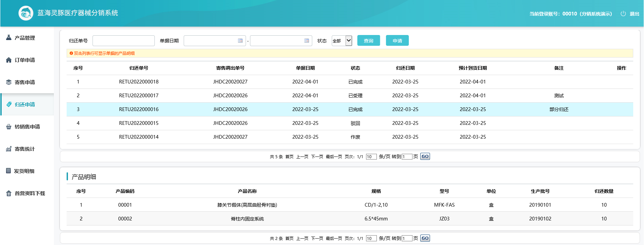Click 转到 page number field in 产品明细
The height and width of the screenshot is (245, 644).
point(407,239)
